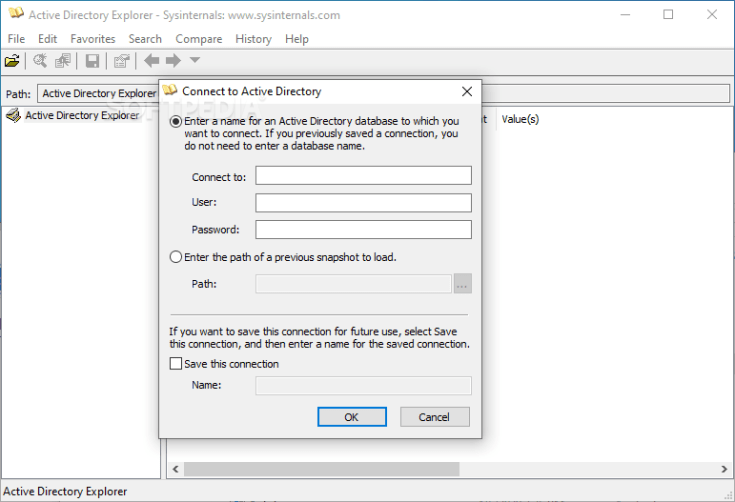Click the Cancel button
Screen dimensions: 735x502
[435, 417]
